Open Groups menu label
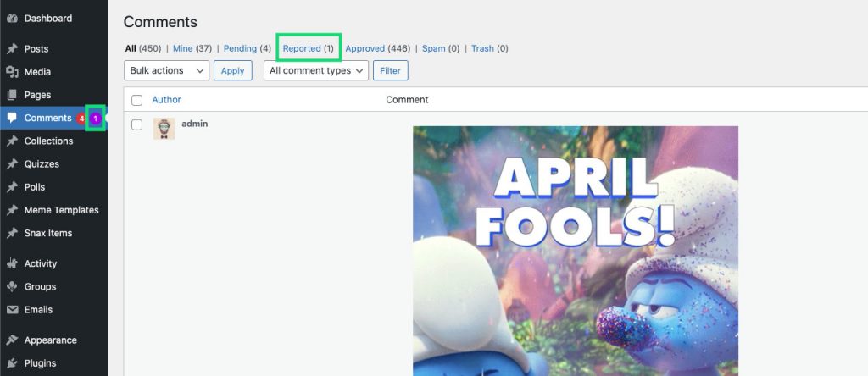The height and width of the screenshot is (376, 868). point(41,286)
